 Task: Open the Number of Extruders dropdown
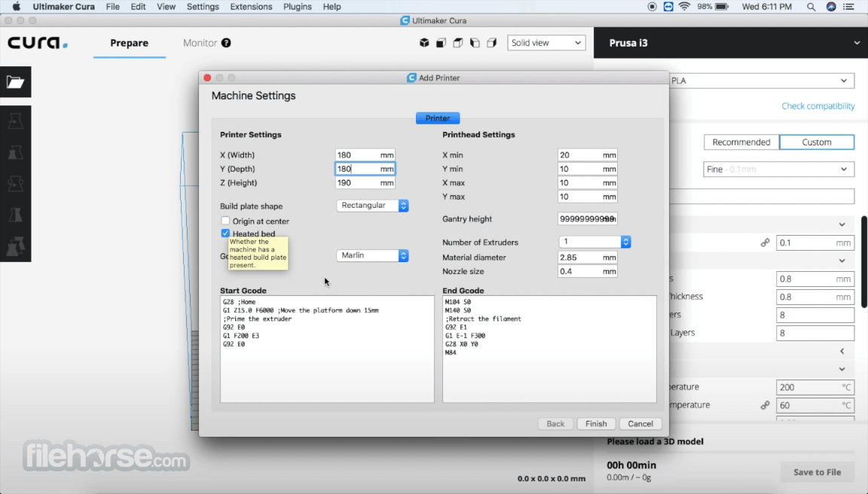pos(594,242)
